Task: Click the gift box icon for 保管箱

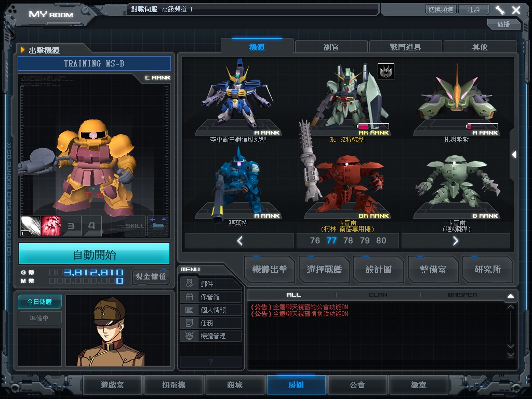Action: coord(189,297)
